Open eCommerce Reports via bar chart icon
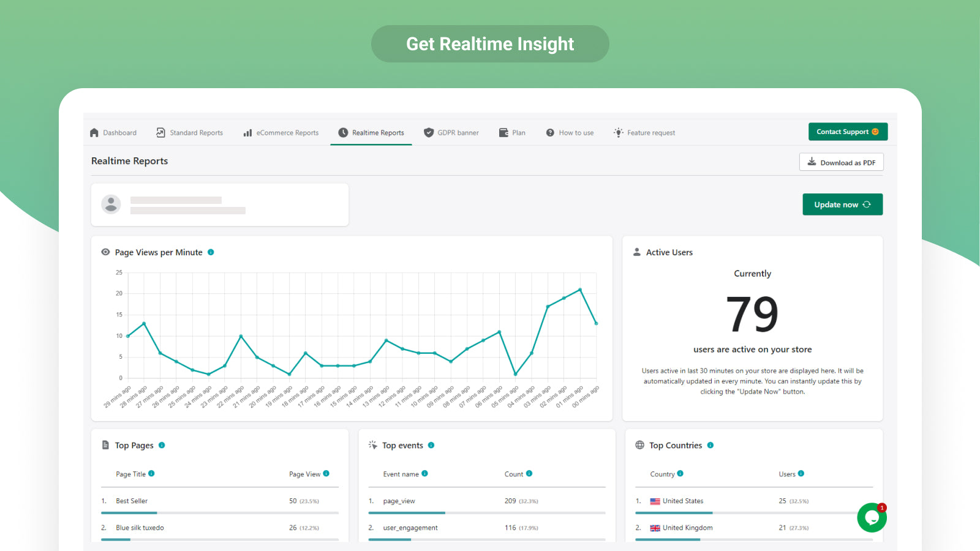980x551 pixels. pyautogui.click(x=247, y=132)
